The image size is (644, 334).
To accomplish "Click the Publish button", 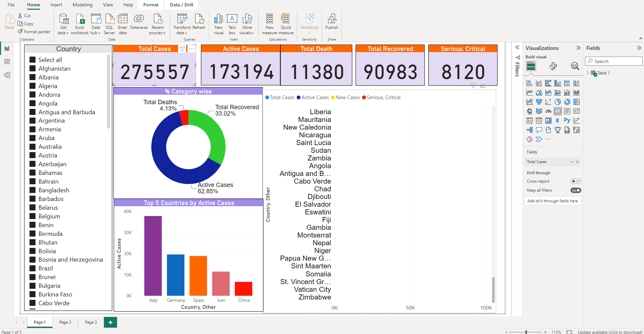I will pyautogui.click(x=331, y=22).
